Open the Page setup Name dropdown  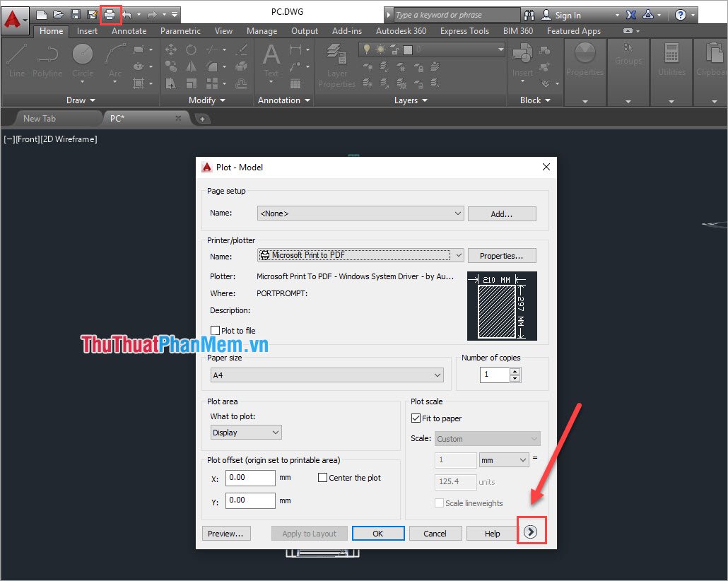(x=360, y=213)
